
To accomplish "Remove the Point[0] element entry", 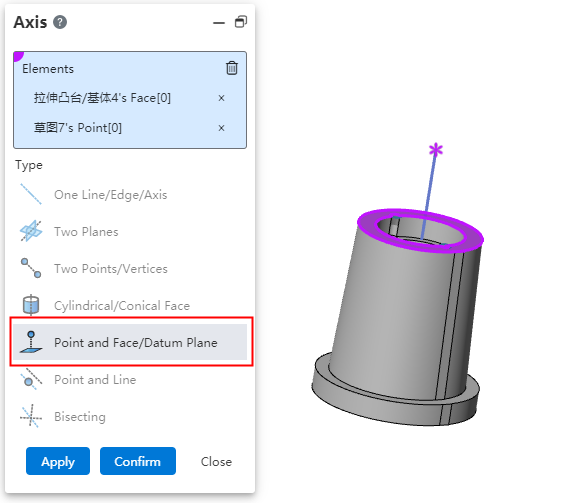I will click(221, 128).
